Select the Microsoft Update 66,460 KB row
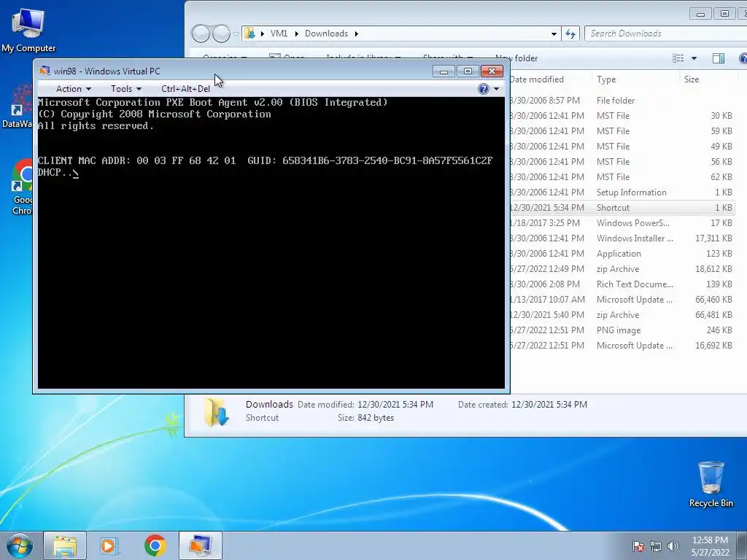 622,300
